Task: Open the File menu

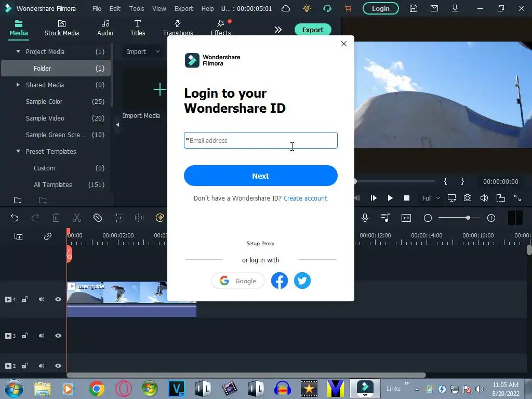Action: point(97,8)
